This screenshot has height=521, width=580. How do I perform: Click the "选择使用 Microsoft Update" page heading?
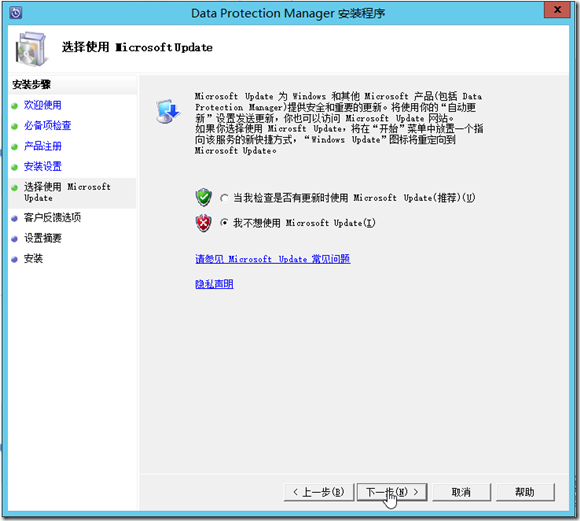pos(137,47)
